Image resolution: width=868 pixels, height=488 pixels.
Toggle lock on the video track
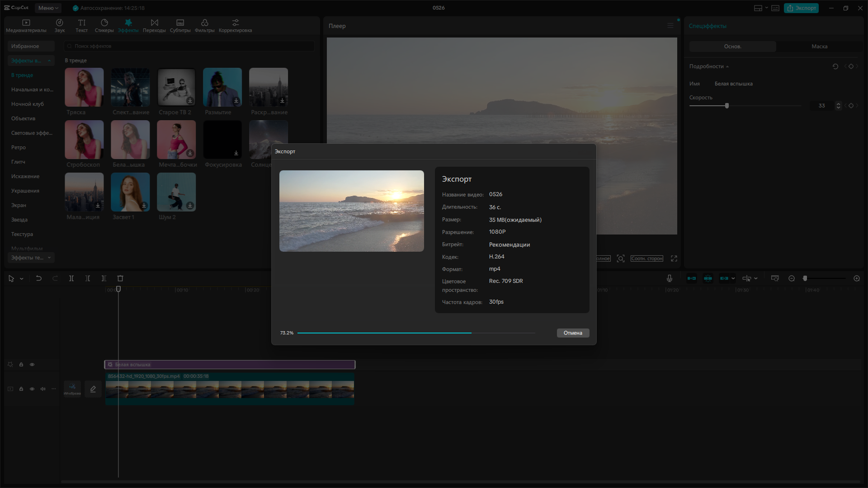coord(21,389)
